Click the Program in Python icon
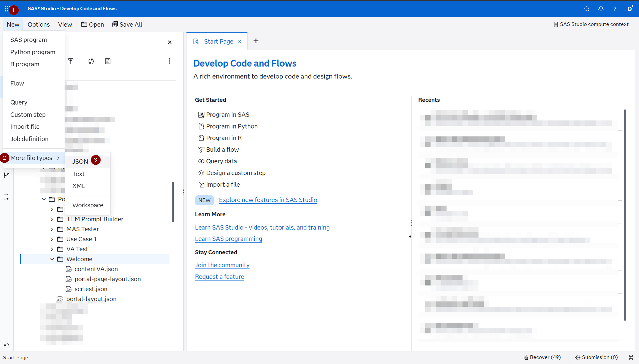This screenshot has height=364, width=639. [x=201, y=126]
